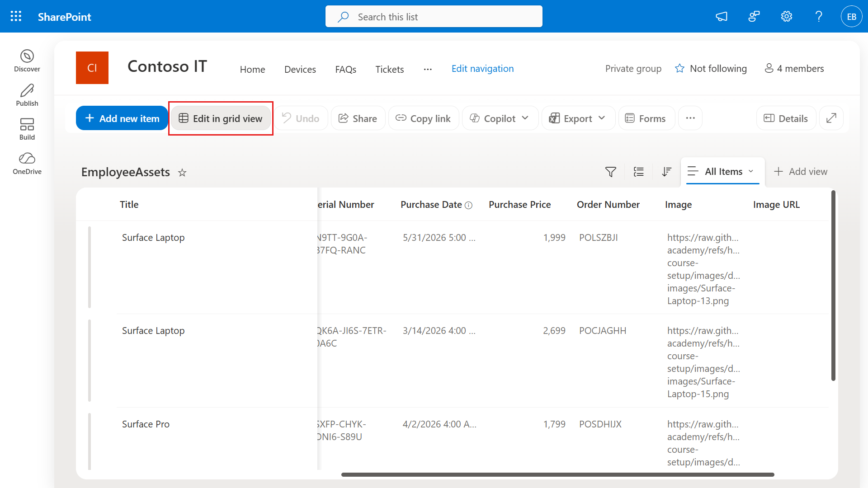Open the OneDrive sidebar icon
The width and height of the screenshot is (868, 488).
pyautogui.click(x=27, y=164)
